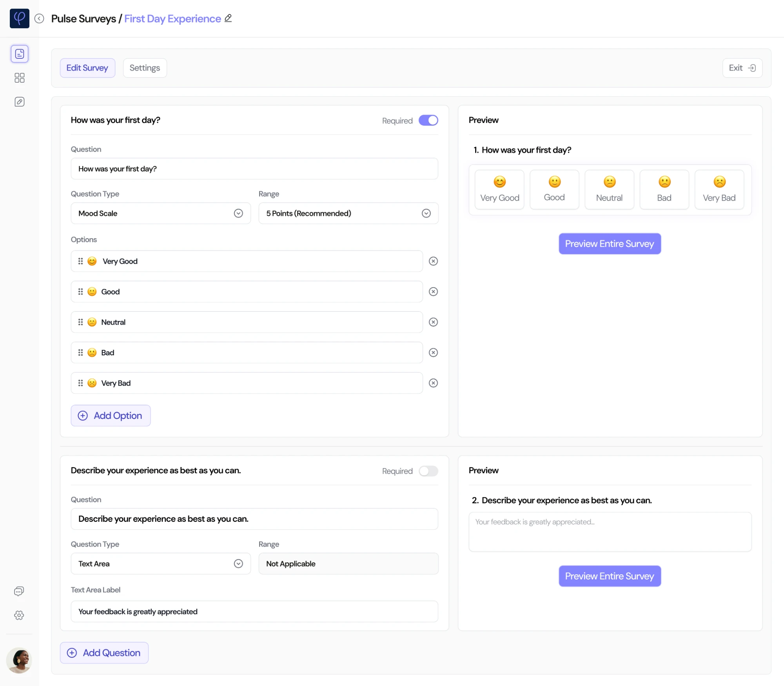The width and height of the screenshot is (784, 686).
Task: Select Bad mood in preview
Action: click(664, 190)
